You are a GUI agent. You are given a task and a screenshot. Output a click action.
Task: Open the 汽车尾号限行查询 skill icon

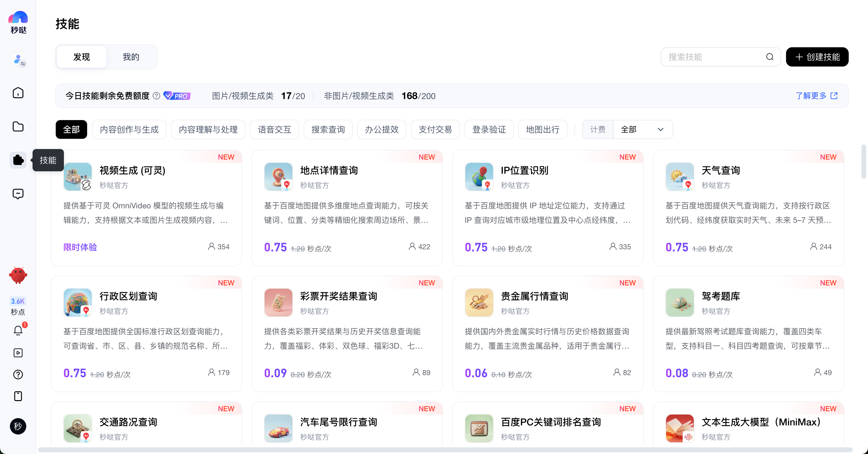pyautogui.click(x=278, y=428)
